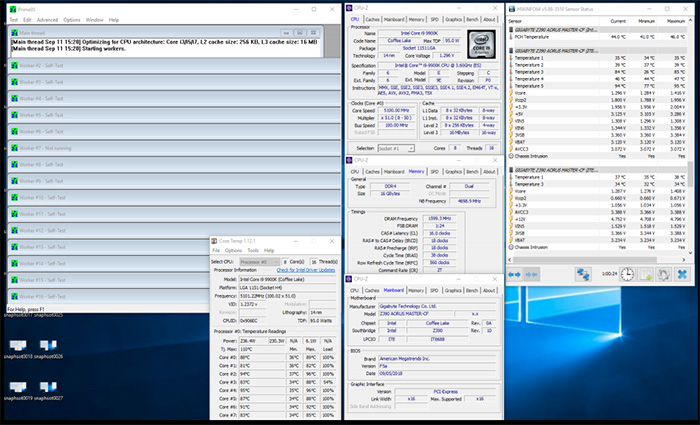Open CPU-Z Selection Socket #1 dropdown
700x425 pixels.
[x=396, y=148]
